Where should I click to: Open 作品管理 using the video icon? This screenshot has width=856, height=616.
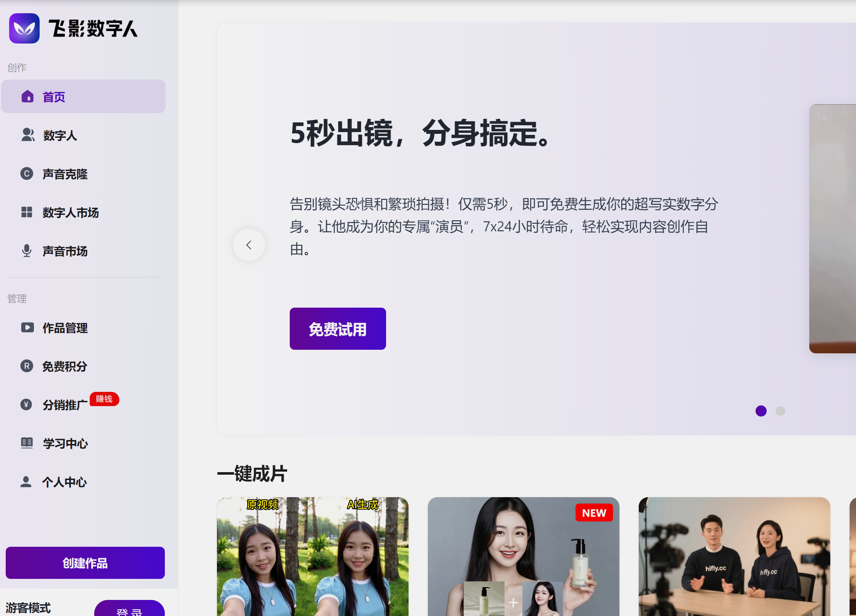click(x=27, y=328)
